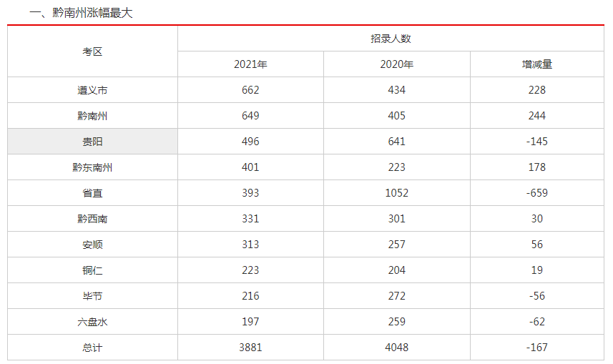Screen dimensions: 613x364
Task: Select the 黔南州 row label
Action: (92, 116)
